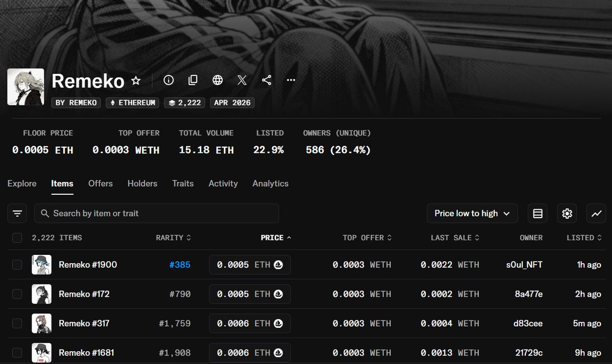The width and height of the screenshot is (612, 364).
Task: Open the collection website globe icon
Action: (x=217, y=80)
